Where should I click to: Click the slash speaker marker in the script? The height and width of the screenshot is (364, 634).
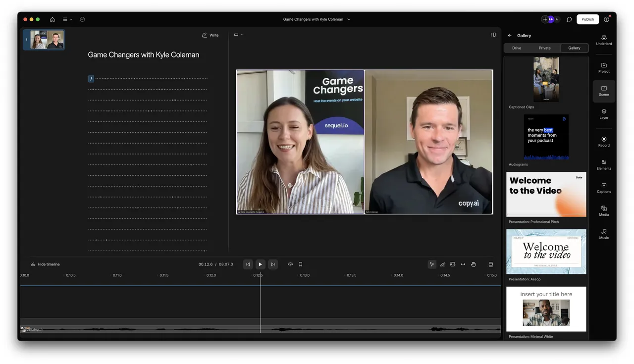tap(91, 79)
